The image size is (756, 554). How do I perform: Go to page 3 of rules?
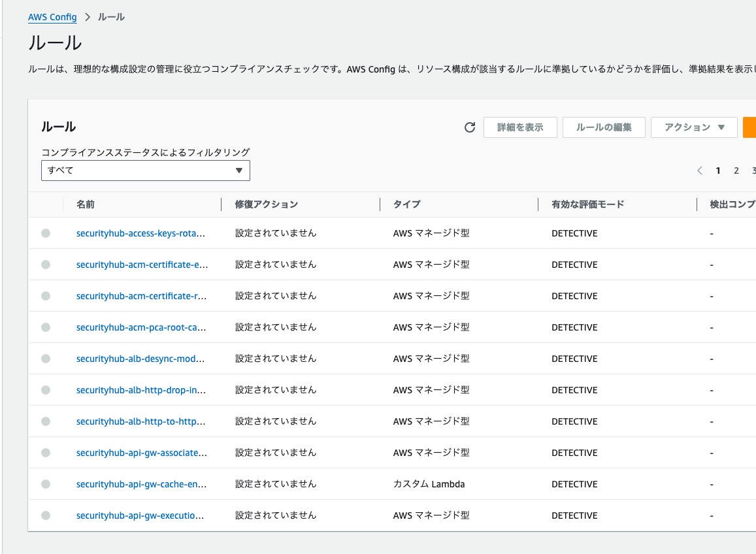coord(753,170)
